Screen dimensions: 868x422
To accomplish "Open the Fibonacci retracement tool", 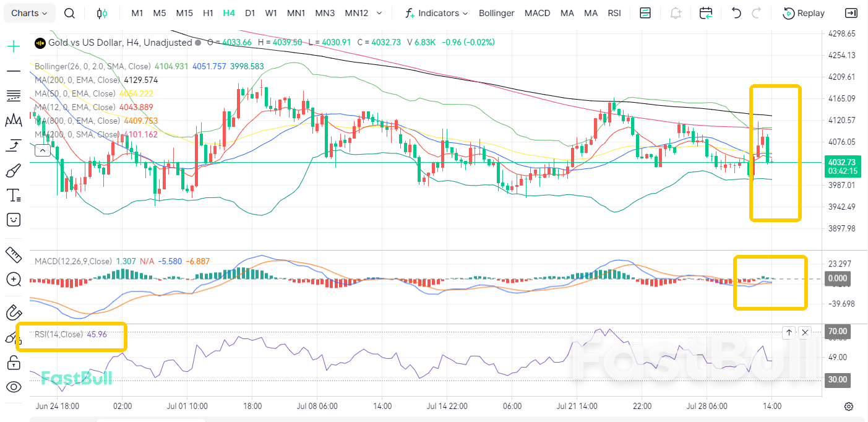I will [x=14, y=95].
